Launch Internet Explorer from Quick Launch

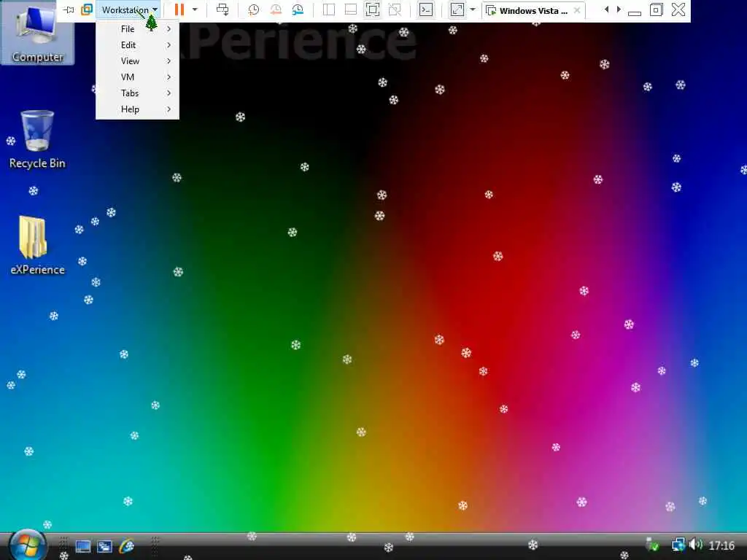127,545
